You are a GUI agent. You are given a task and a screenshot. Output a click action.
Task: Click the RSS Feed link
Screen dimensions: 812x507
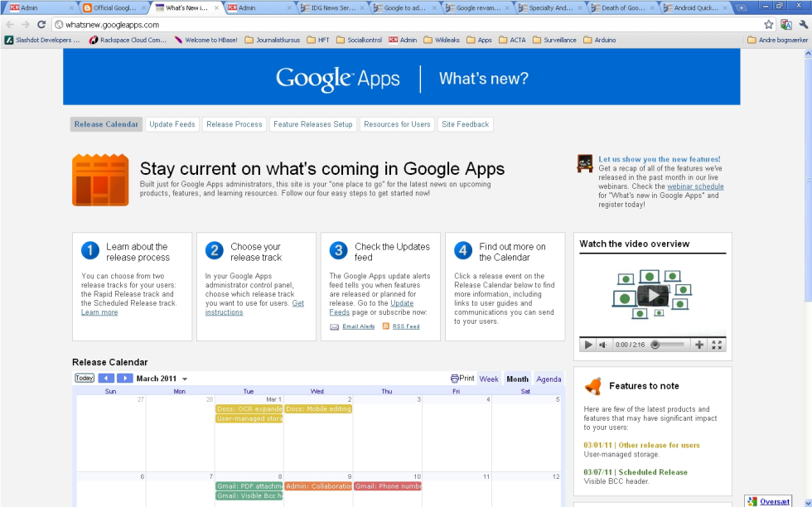(406, 326)
